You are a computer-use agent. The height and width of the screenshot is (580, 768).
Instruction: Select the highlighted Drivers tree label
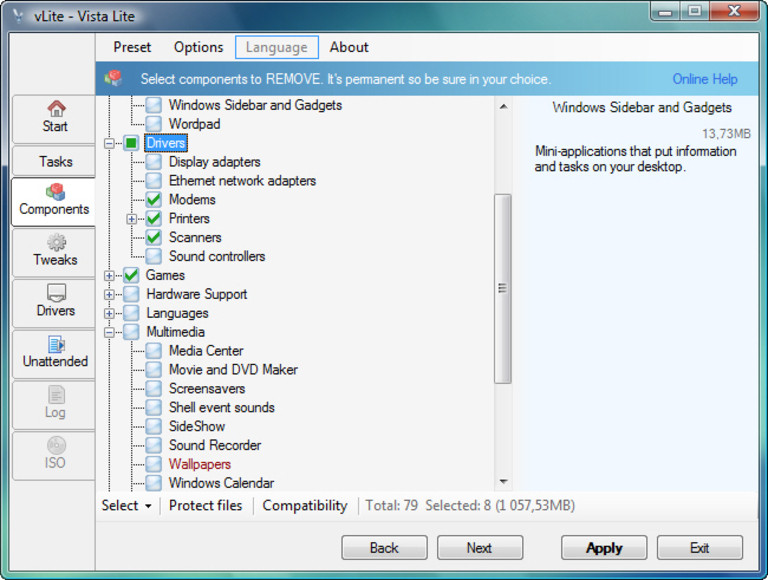tap(166, 143)
